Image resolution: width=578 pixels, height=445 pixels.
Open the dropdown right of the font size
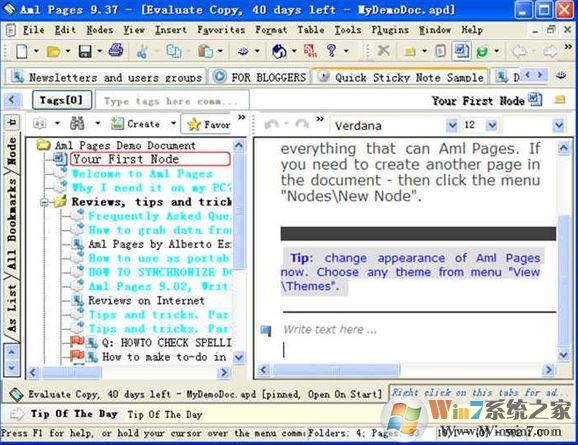pyautogui.click(x=559, y=125)
